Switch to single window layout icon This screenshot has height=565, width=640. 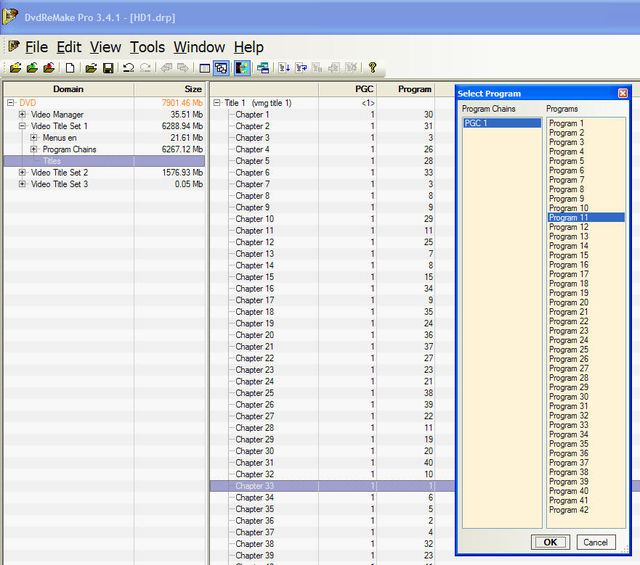coord(204,68)
